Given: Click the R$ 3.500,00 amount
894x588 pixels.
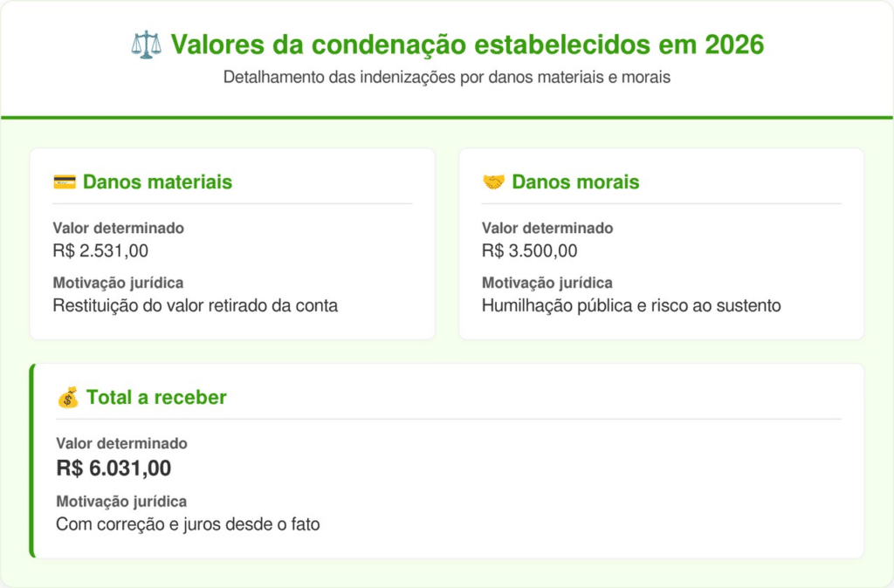Looking at the screenshot, I should click(530, 251).
